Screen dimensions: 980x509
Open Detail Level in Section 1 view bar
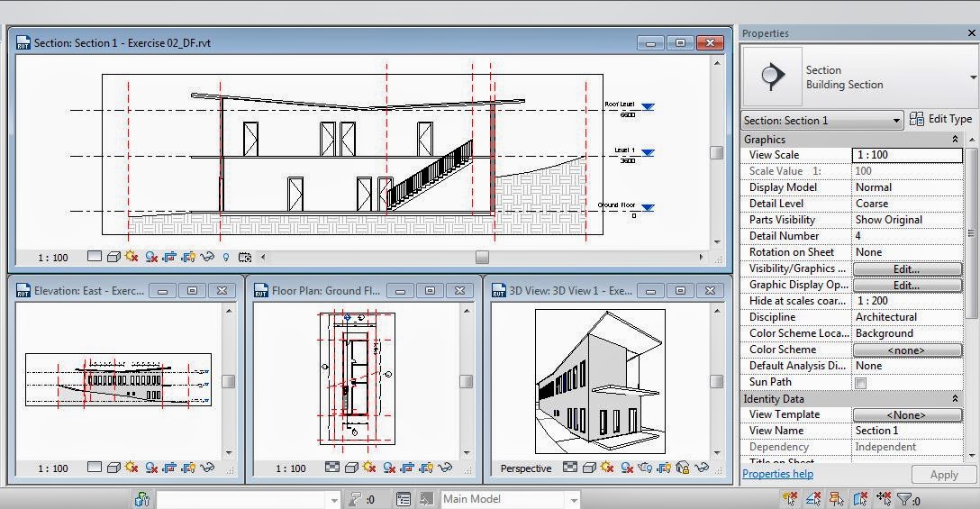click(95, 257)
